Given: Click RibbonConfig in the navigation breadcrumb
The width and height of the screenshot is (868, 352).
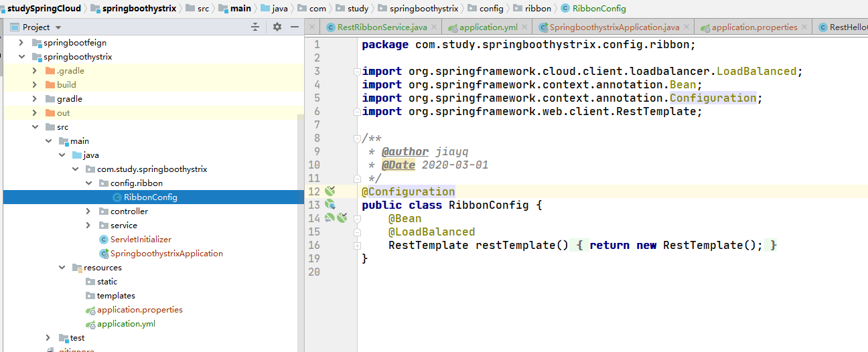Looking at the screenshot, I should pyautogui.click(x=599, y=9).
